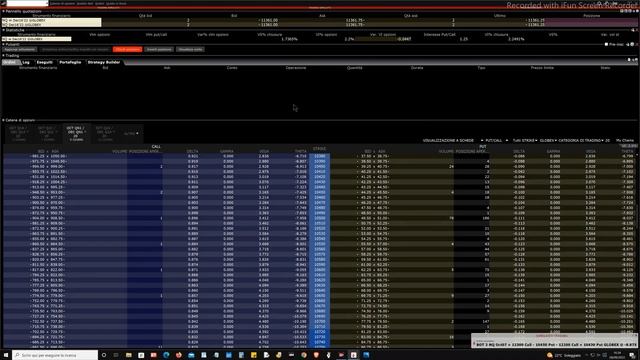
Task: Open Microsoft Edge from the taskbar
Action: [166, 355]
